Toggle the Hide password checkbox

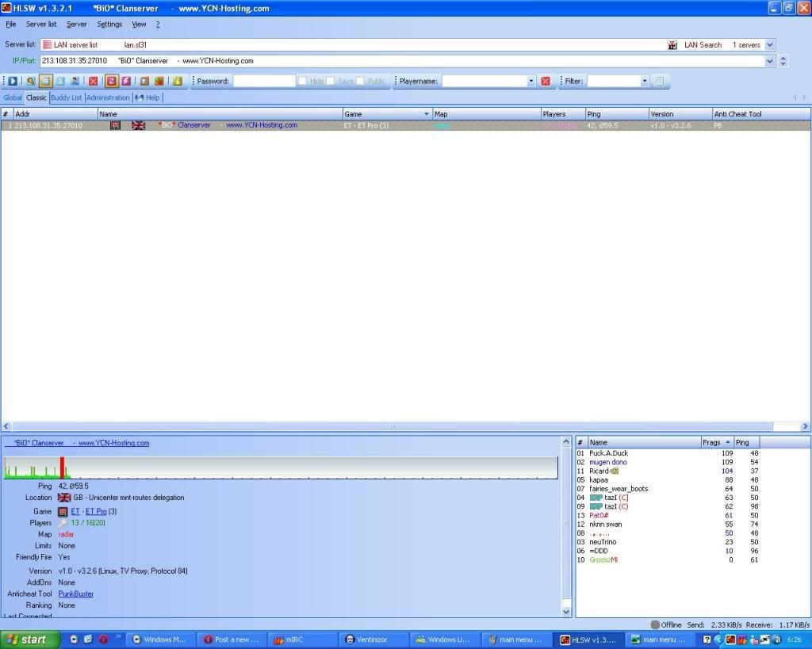click(303, 81)
